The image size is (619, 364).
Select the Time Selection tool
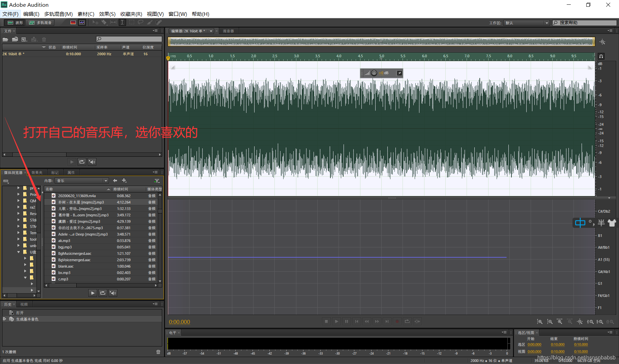[122, 23]
